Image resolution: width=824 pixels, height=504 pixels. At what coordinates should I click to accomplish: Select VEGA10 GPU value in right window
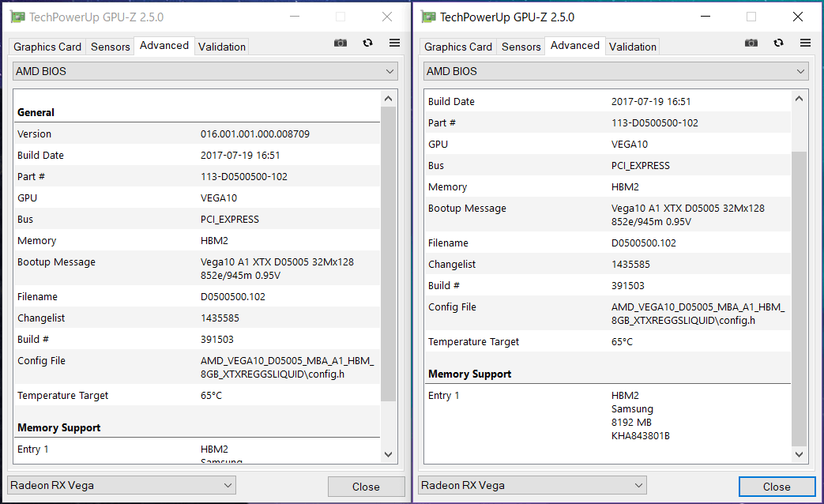pyautogui.click(x=630, y=145)
